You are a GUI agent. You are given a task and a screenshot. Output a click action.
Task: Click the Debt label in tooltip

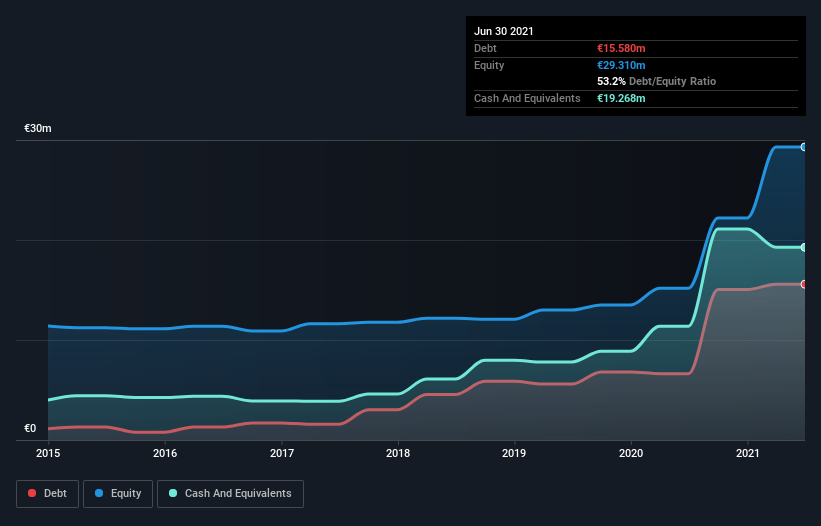(485, 48)
